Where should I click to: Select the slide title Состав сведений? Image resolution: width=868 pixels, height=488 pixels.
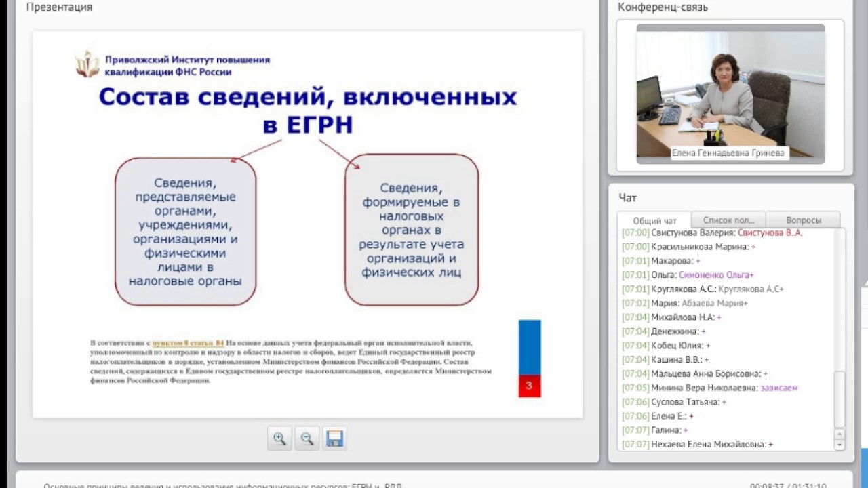pos(308,110)
